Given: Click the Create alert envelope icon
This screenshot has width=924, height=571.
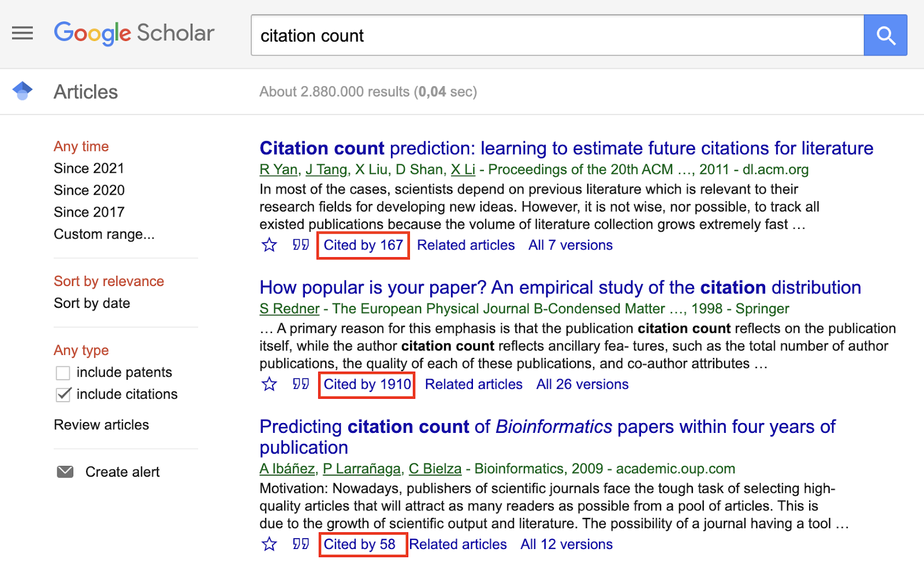Looking at the screenshot, I should (x=65, y=472).
